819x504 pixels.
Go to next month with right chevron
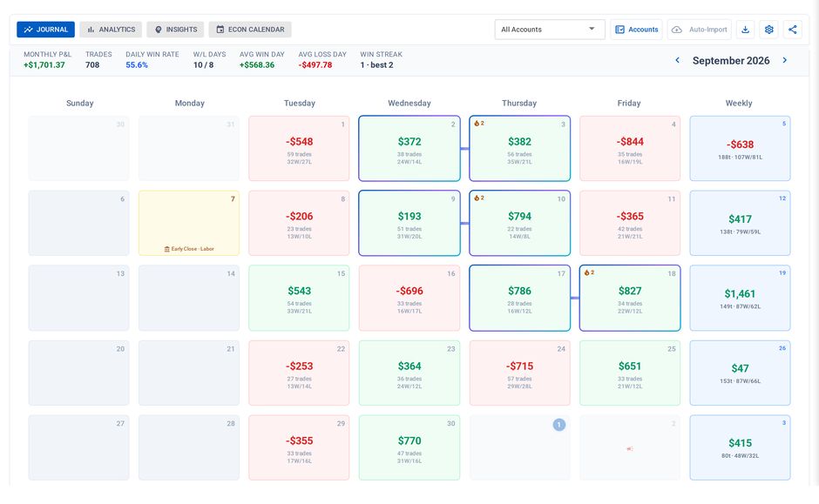pyautogui.click(x=784, y=60)
